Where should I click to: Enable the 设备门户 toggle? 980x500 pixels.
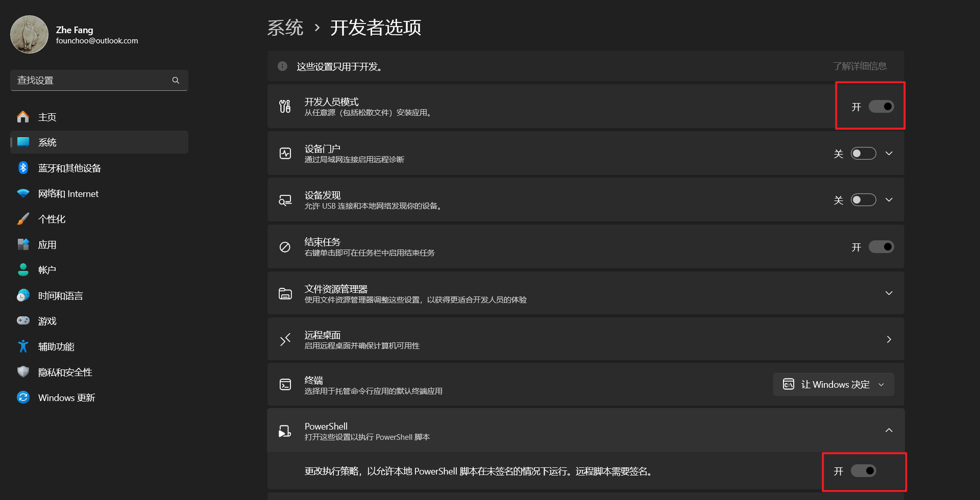tap(863, 154)
